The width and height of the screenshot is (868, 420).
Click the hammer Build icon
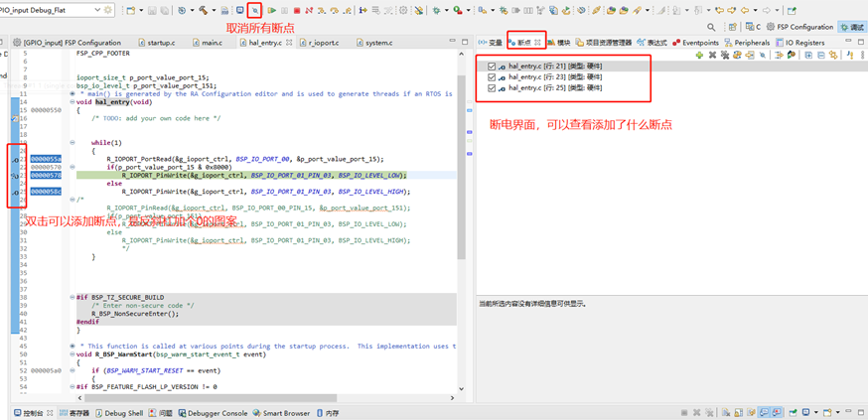pyautogui.click(x=204, y=10)
